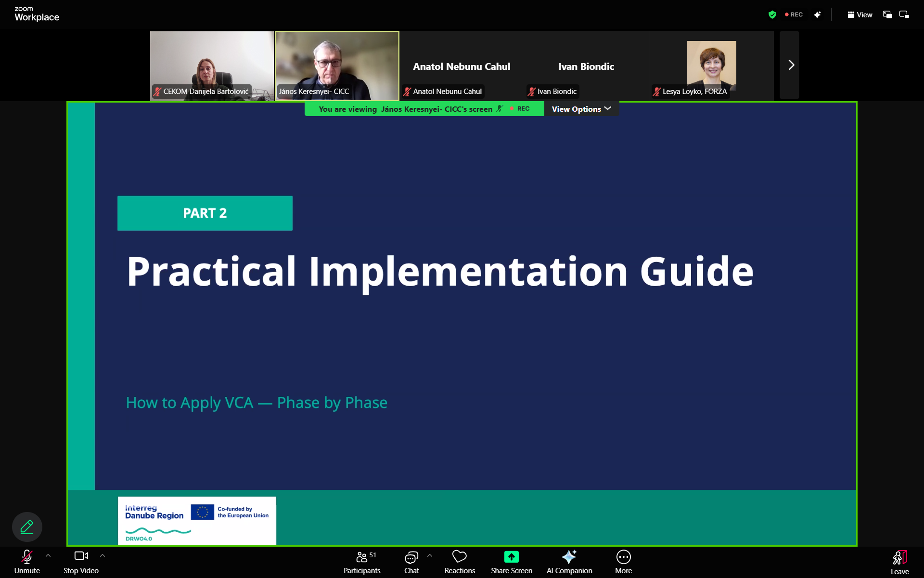Unmute the microphone
The width and height of the screenshot is (924, 578).
point(27,562)
